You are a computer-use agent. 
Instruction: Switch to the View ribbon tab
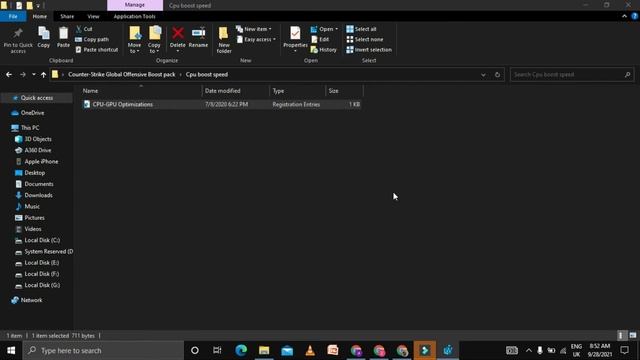coord(93,16)
